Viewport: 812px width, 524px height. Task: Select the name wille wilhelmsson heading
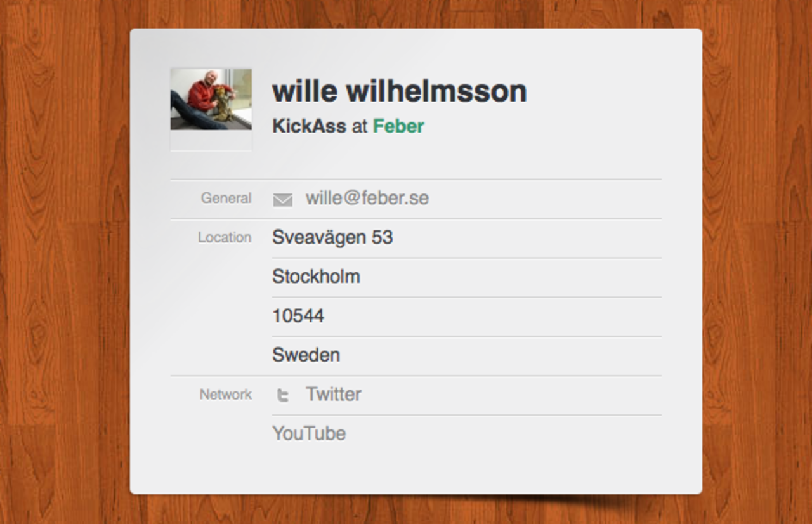pyautogui.click(x=400, y=91)
